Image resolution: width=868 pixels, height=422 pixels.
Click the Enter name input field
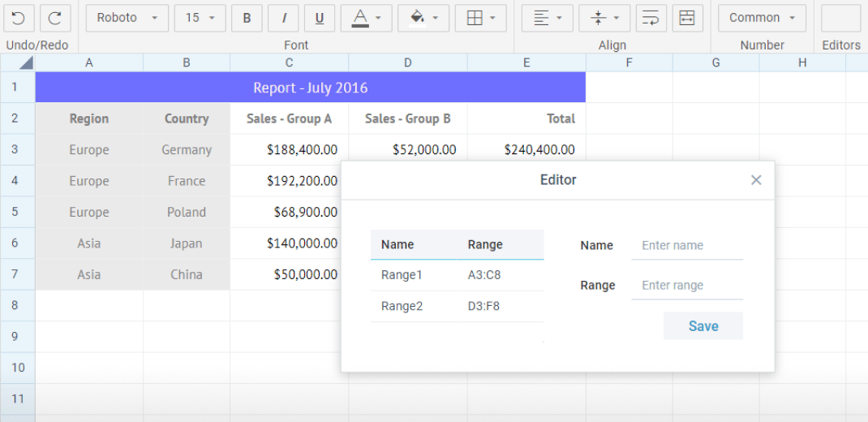coord(687,245)
